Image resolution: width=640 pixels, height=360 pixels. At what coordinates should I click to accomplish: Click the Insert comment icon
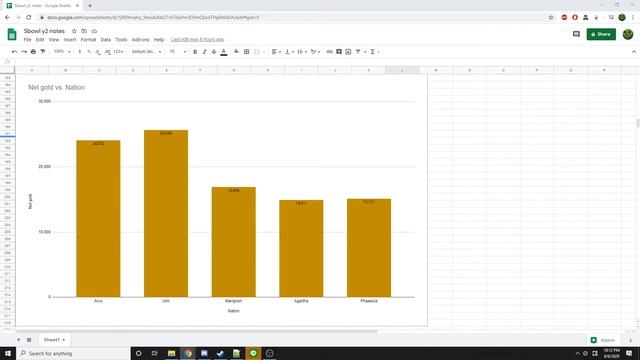[339, 52]
